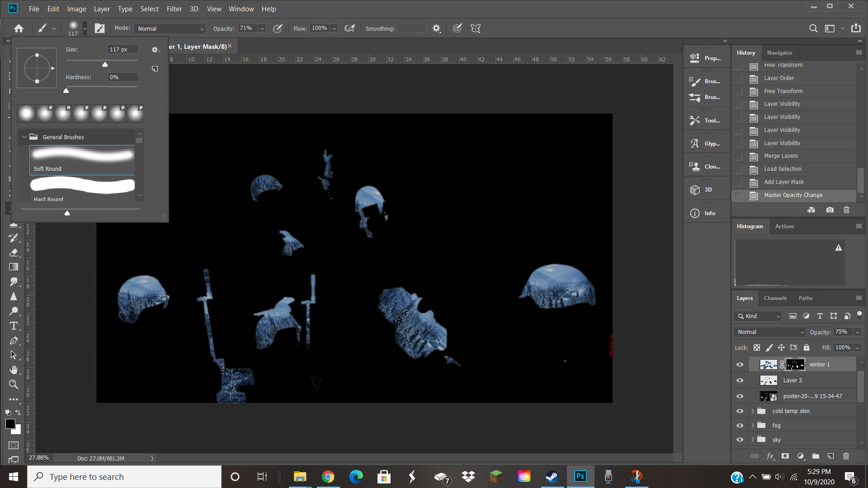Viewport: 868px width, 488px height.
Task: Hide the winter 1 layer
Action: [x=740, y=365]
